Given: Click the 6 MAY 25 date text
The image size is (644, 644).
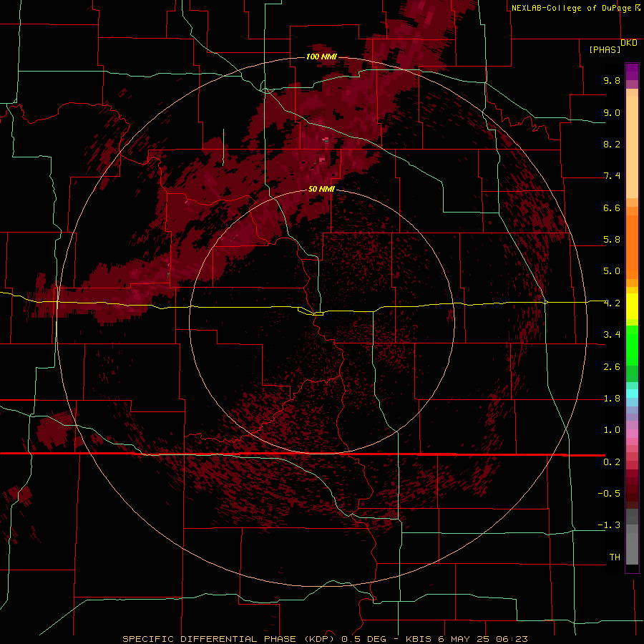Looking at the screenshot, I should click(462, 639).
